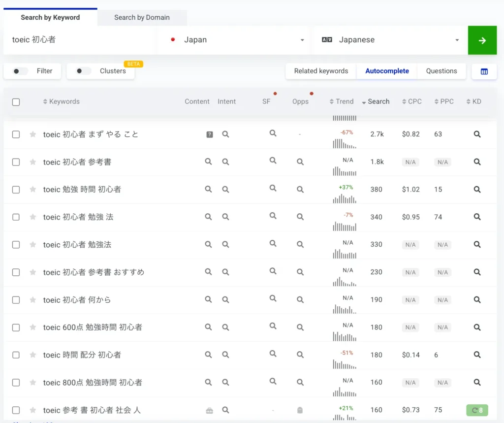The image size is (504, 423).
Task: Click Opps magnifier for 'toeic 初心者 何から'
Action: (x=300, y=300)
